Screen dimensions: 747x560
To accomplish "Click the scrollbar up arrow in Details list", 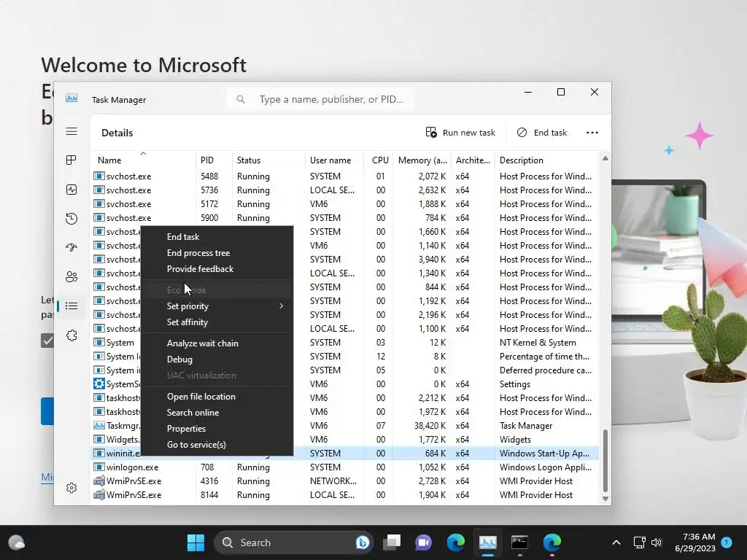I will click(605, 158).
